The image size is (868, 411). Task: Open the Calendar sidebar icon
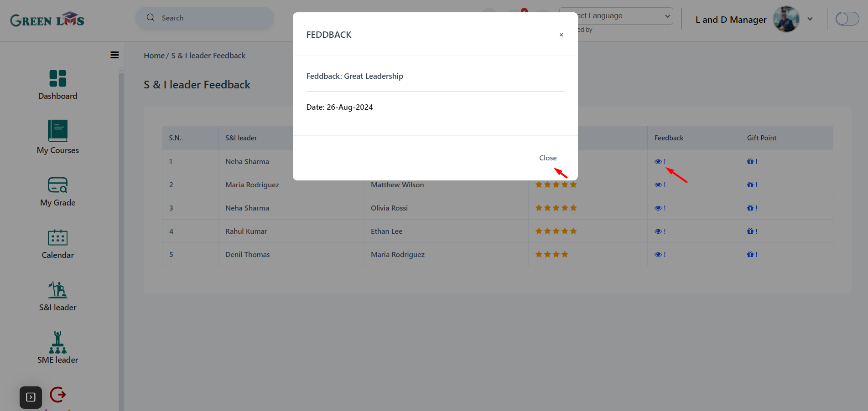click(58, 237)
